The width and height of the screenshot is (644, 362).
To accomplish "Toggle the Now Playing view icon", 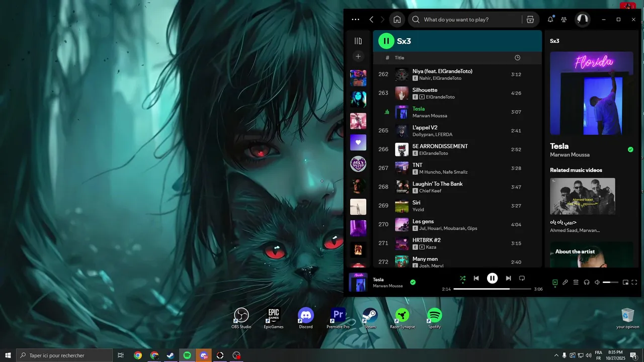I will click(x=555, y=283).
